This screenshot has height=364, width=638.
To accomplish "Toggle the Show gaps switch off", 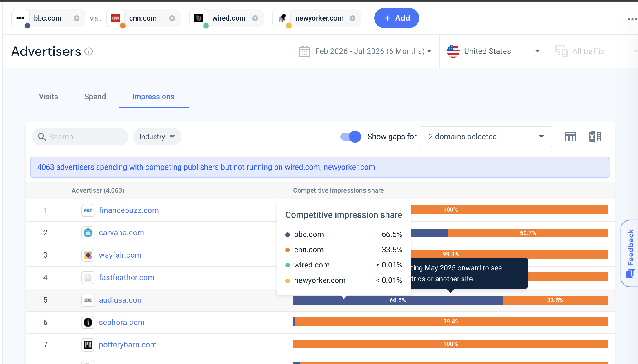I will (x=351, y=136).
